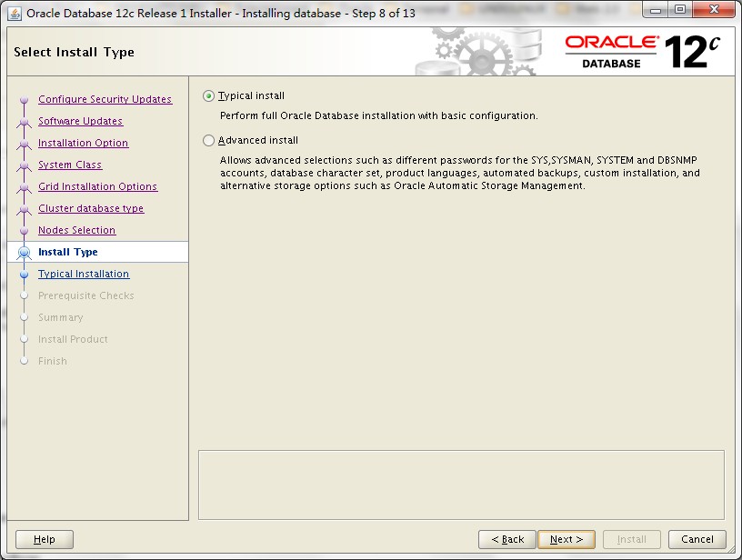The image size is (742, 560).
Task: Proceed with the Next button
Action: point(567,539)
